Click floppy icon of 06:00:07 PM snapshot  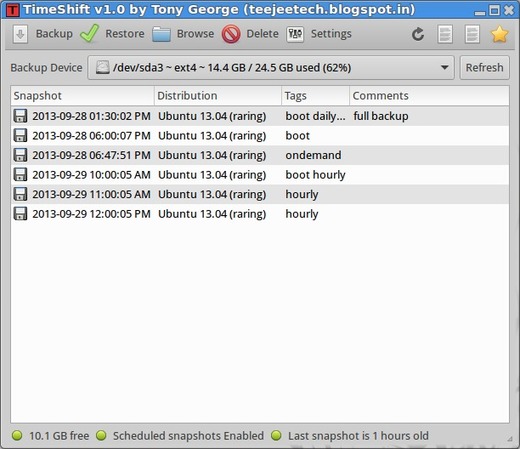(20, 136)
